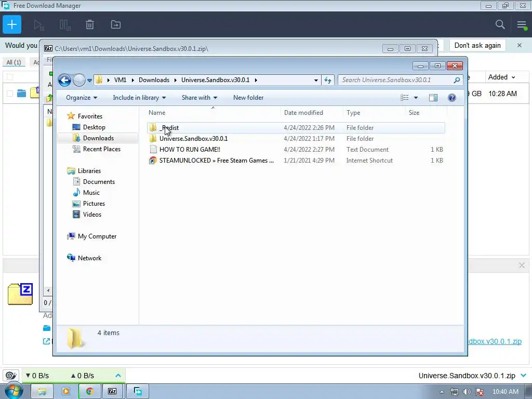This screenshot has width=532, height=399.
Task: Click the Windows Start button
Action: tap(14, 391)
